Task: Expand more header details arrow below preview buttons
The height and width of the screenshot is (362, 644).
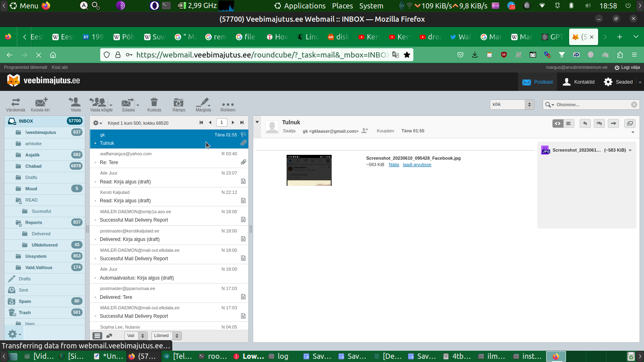Action: 633,132
